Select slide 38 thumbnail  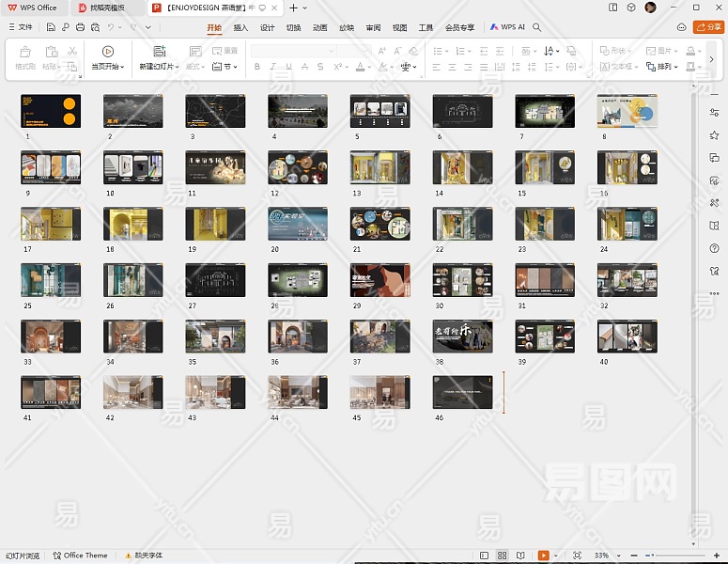click(x=462, y=336)
